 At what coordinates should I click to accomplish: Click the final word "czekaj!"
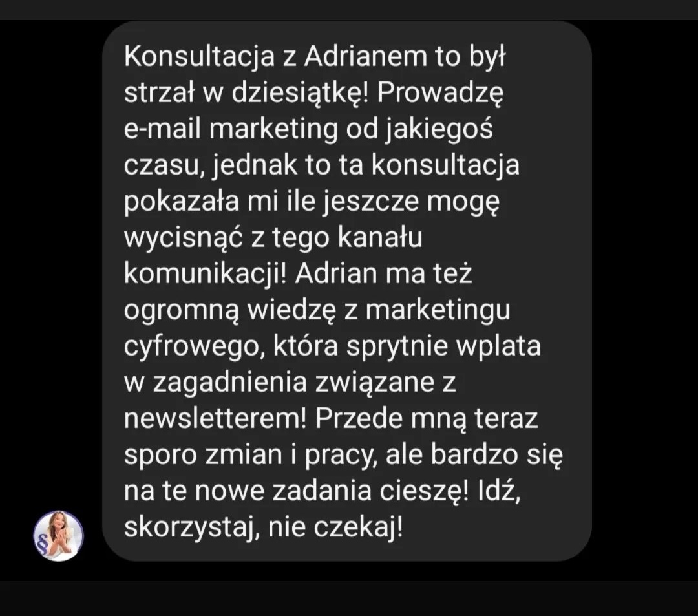(358, 528)
